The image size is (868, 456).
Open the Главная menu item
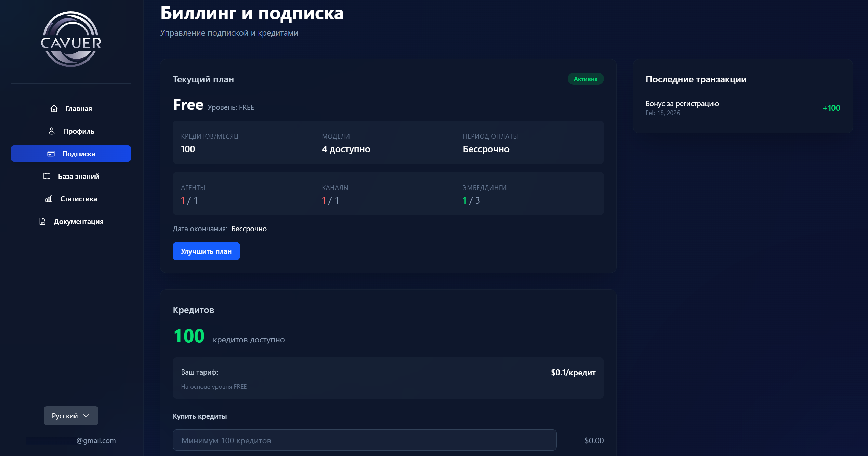click(x=78, y=109)
